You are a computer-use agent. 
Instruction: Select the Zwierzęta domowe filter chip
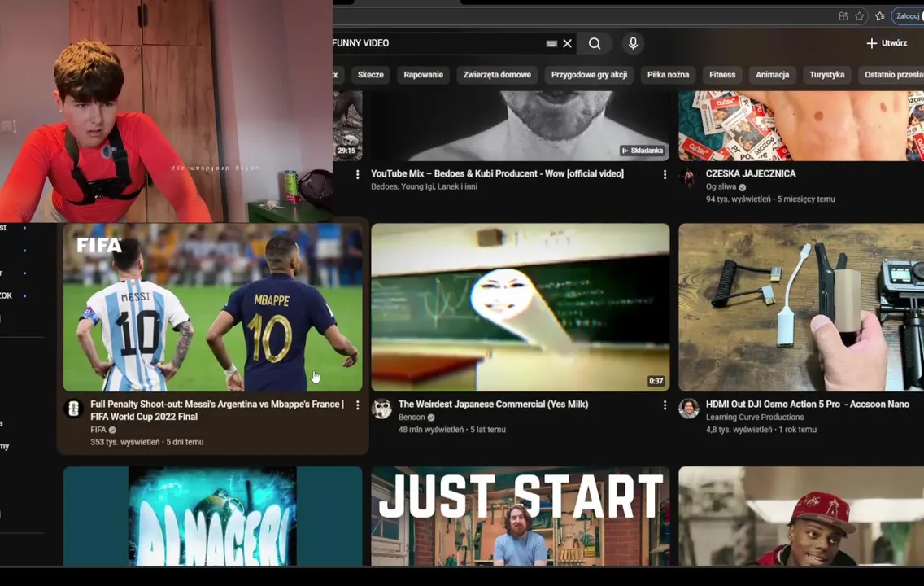[x=497, y=74]
